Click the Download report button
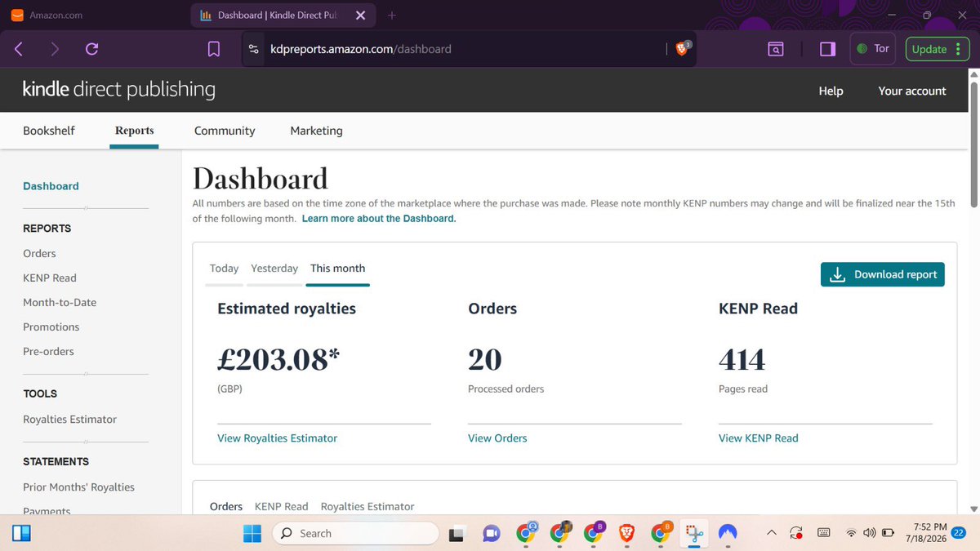 pos(883,274)
